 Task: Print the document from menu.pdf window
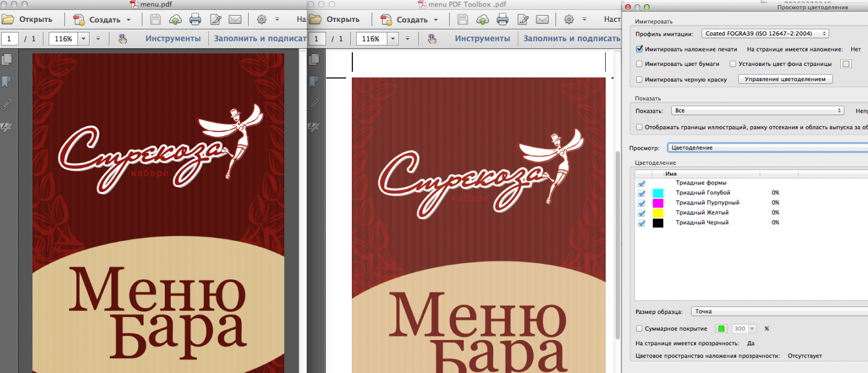click(195, 19)
